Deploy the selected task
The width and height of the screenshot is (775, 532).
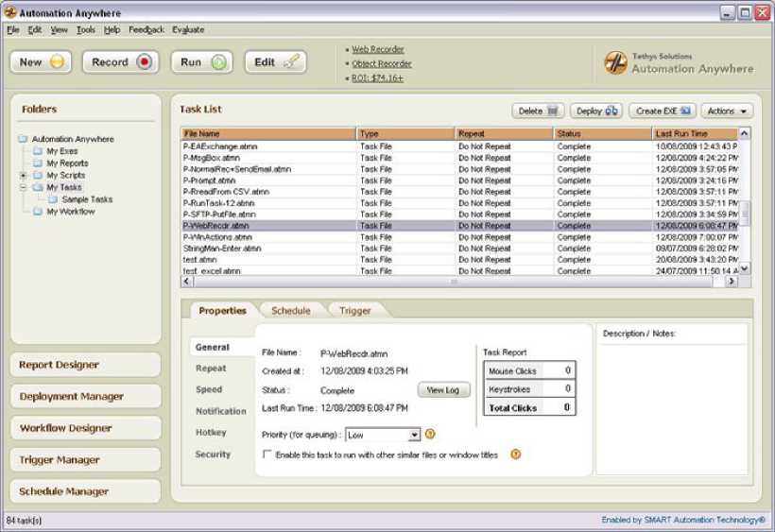point(596,111)
